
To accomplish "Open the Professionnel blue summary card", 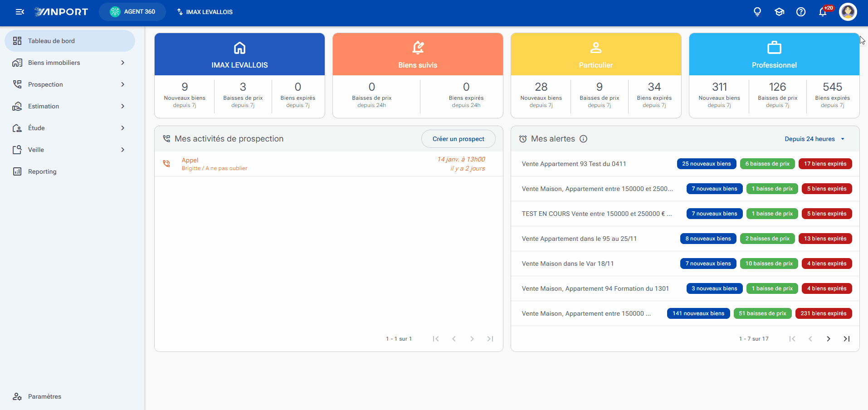I will (x=774, y=54).
